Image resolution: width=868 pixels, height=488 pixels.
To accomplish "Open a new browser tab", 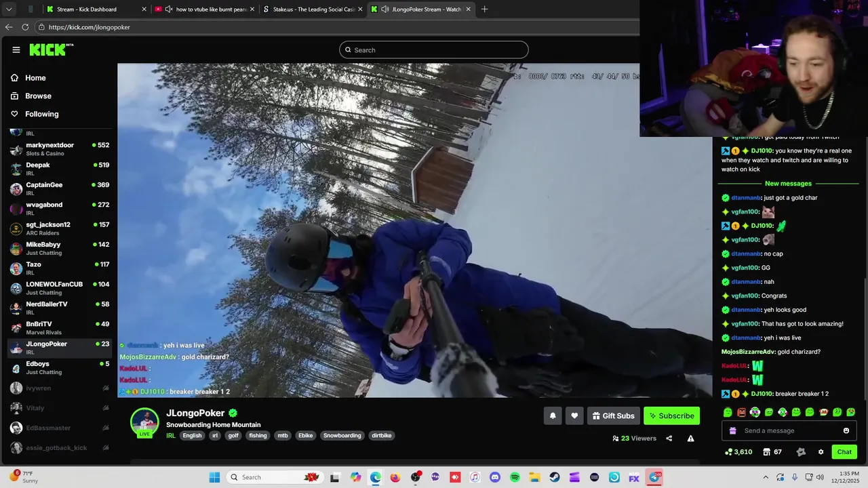I will click(x=484, y=9).
